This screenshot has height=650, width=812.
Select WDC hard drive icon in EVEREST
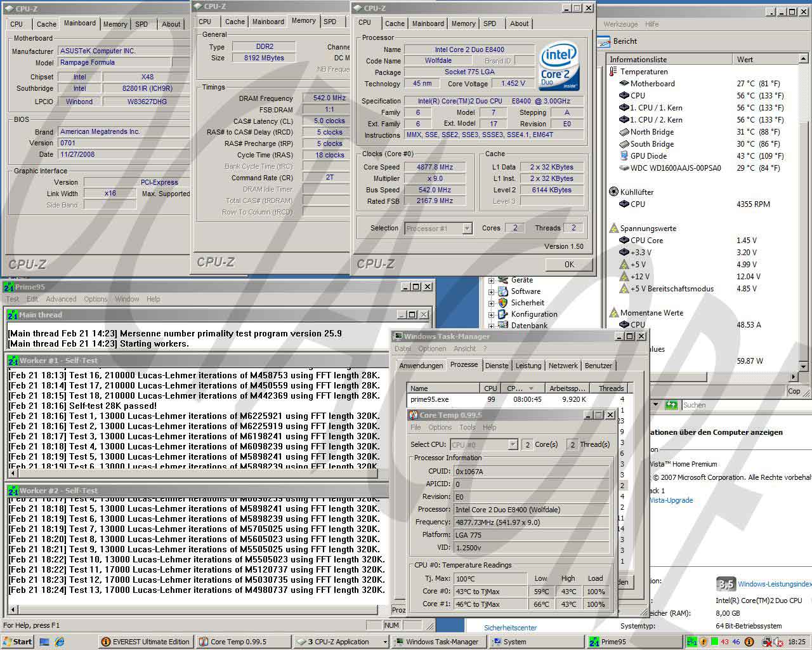pos(624,168)
